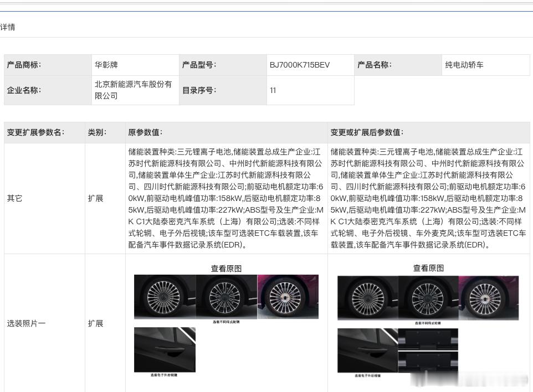Image resolution: width=533 pixels, height=392 pixels.
Task: Open the right 查看原图 link
Action: coord(428,268)
